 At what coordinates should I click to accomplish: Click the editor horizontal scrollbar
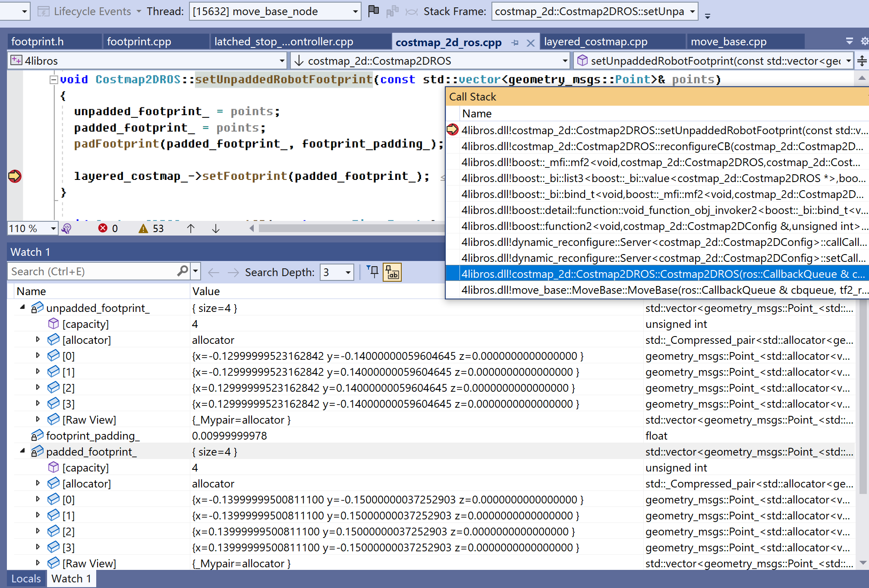click(x=352, y=228)
